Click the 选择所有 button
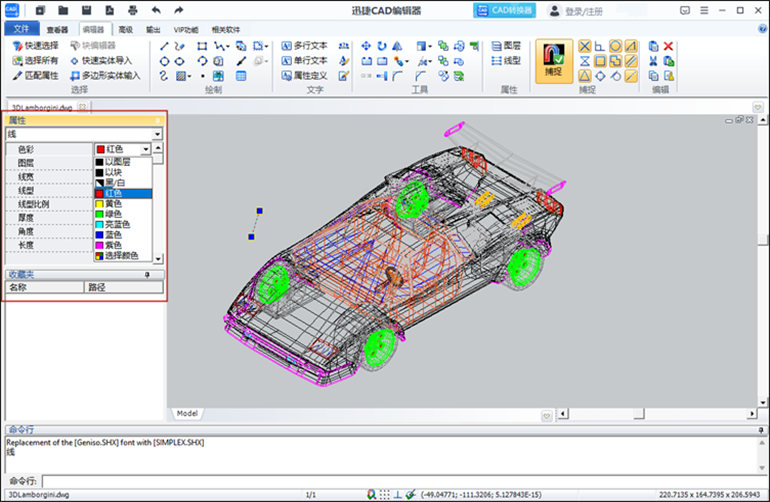This screenshot has width=770, height=502. (35, 60)
